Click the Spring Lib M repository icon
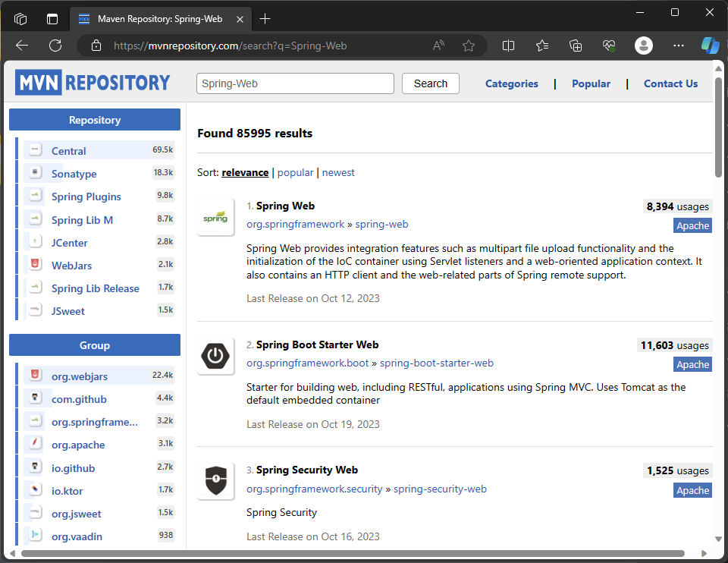Screen dimensions: 728x563 [36, 219]
